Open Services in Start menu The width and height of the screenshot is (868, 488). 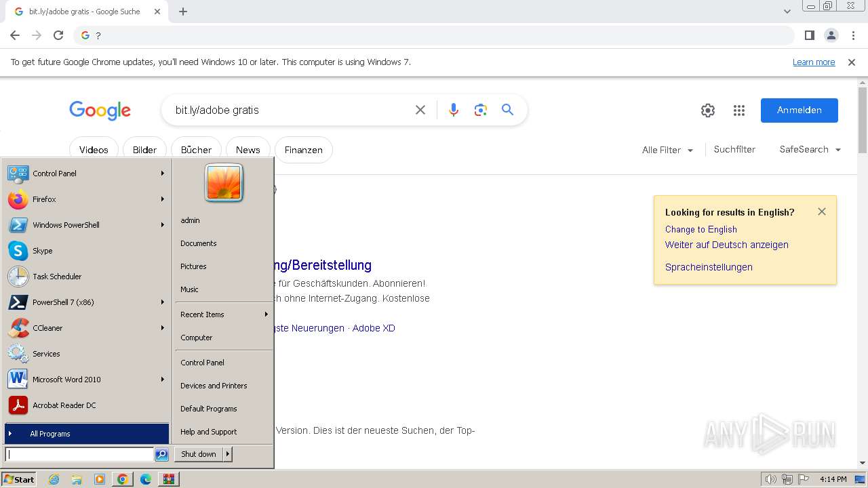(86, 354)
